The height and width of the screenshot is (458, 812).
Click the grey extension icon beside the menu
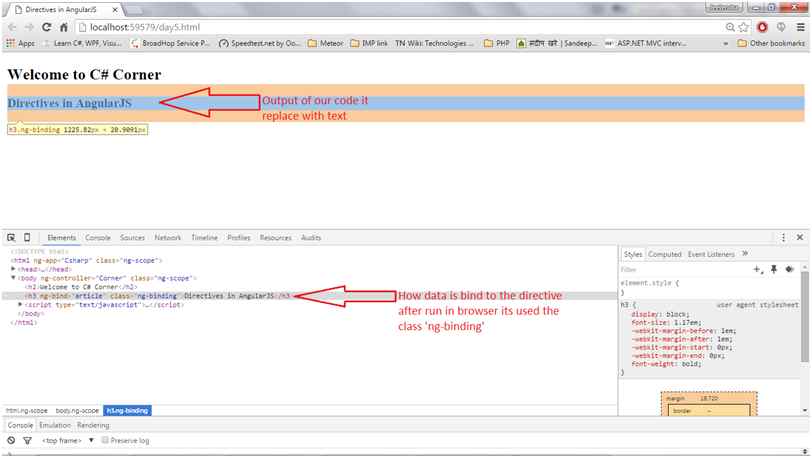click(x=781, y=27)
